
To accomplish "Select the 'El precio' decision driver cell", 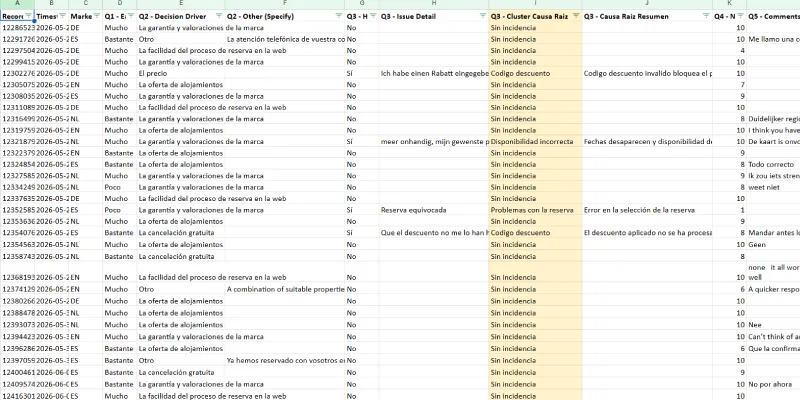I will (x=181, y=73).
